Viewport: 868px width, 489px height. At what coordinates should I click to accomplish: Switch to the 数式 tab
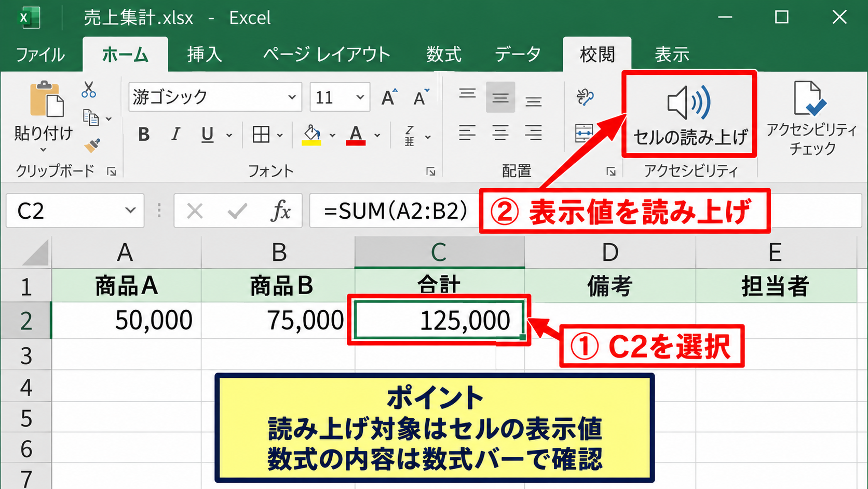pos(444,55)
